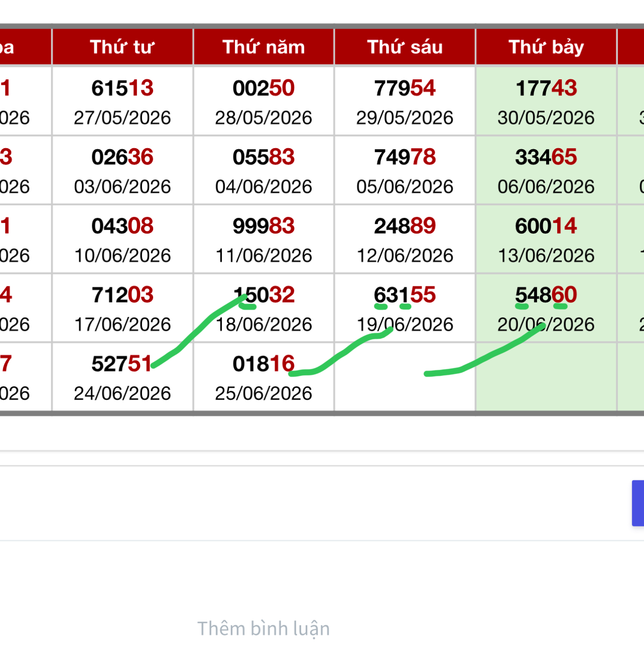Click the result number 71203

(122, 295)
